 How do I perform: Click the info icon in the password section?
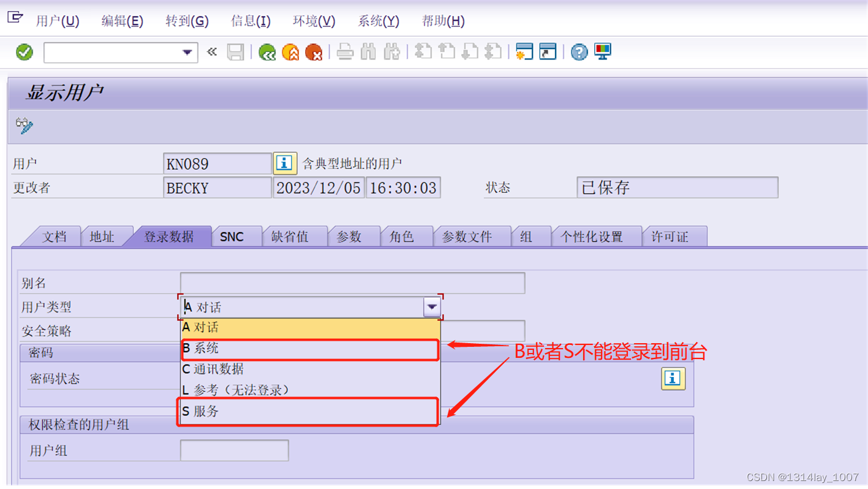point(673,379)
